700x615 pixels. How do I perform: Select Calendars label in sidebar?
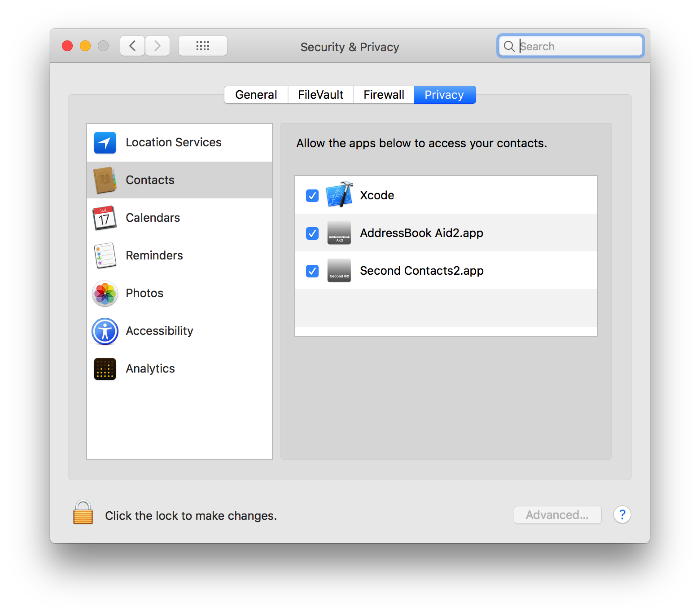[153, 218]
